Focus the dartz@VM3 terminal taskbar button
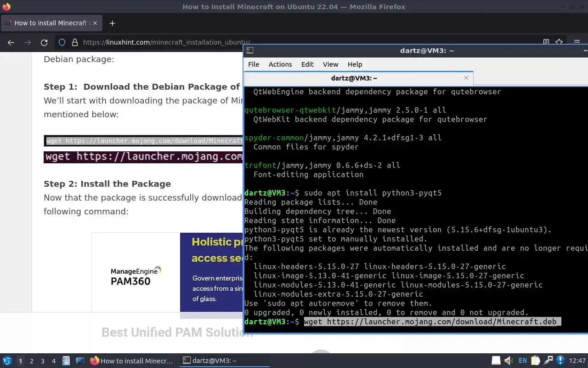The width and height of the screenshot is (588, 368). coord(224,361)
